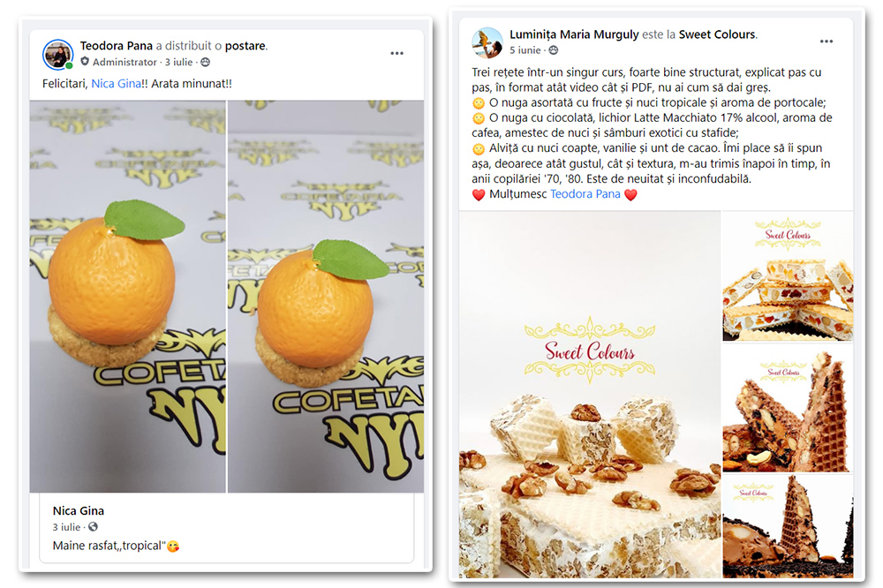883x588 pixels.
Task: Click audience icon next to 3 iulie Administrator
Action: (206, 62)
